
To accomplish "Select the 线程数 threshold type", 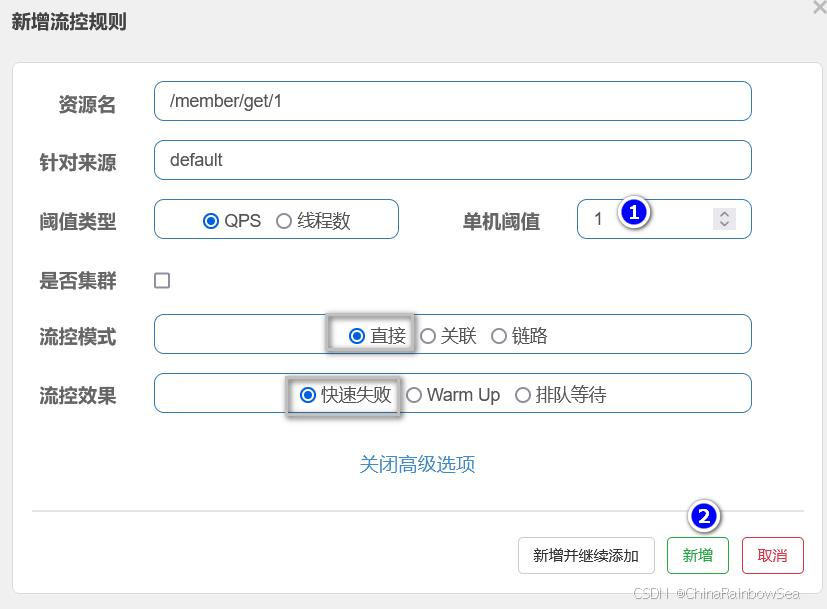I will (x=284, y=221).
